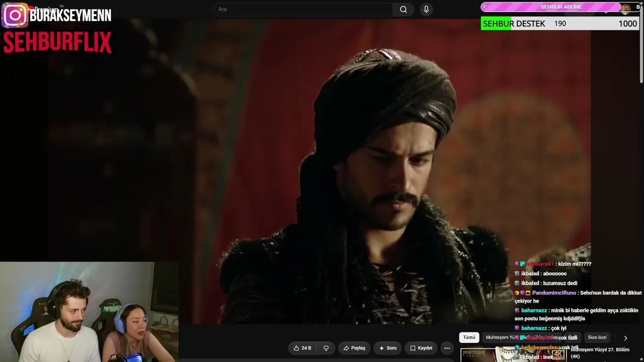The image size is (644, 362).
Task: Click the baharnazz username above 'minik bi haberle'
Action: (x=534, y=310)
